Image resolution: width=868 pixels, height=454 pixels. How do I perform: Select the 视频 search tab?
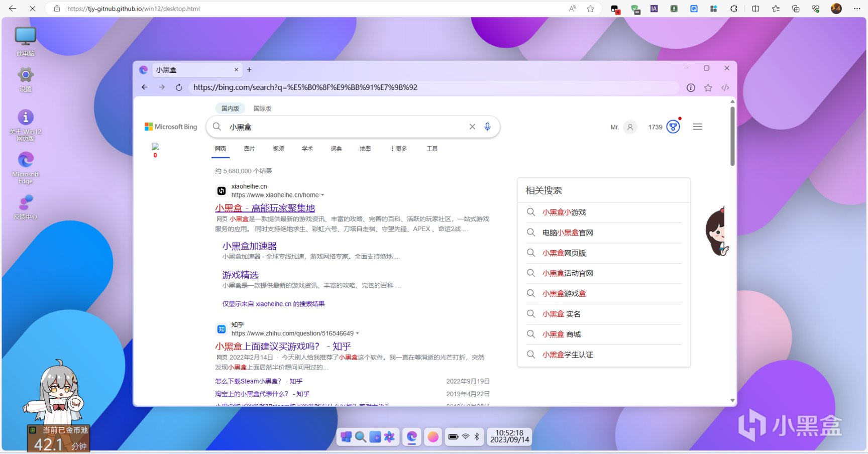tap(278, 149)
